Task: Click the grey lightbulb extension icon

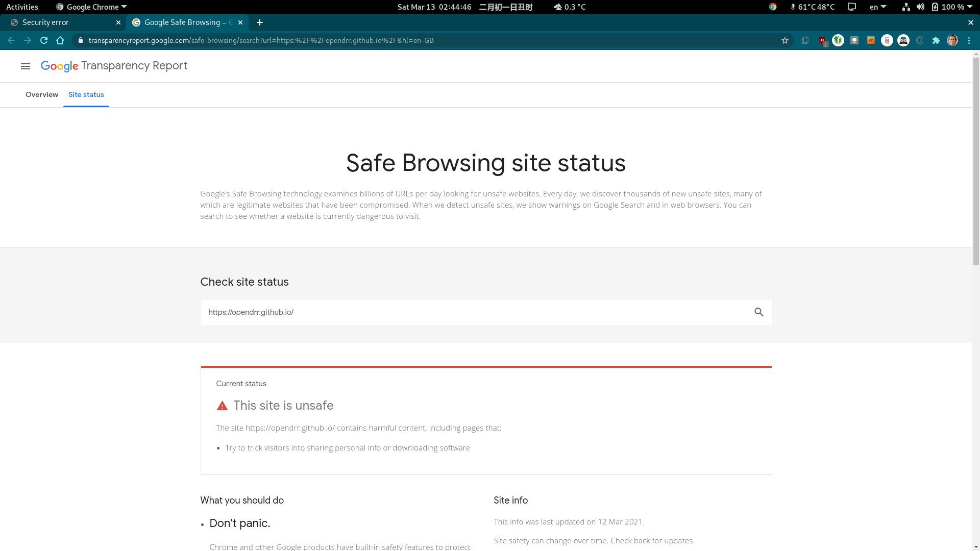Action: tap(854, 40)
